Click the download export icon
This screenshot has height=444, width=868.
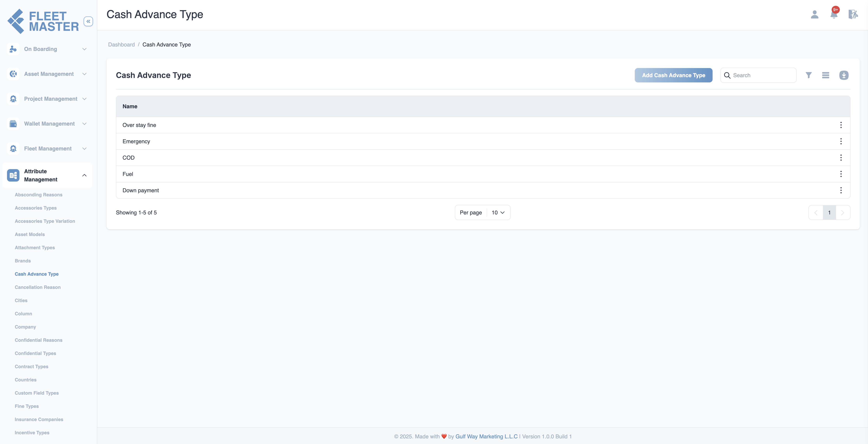coord(844,75)
